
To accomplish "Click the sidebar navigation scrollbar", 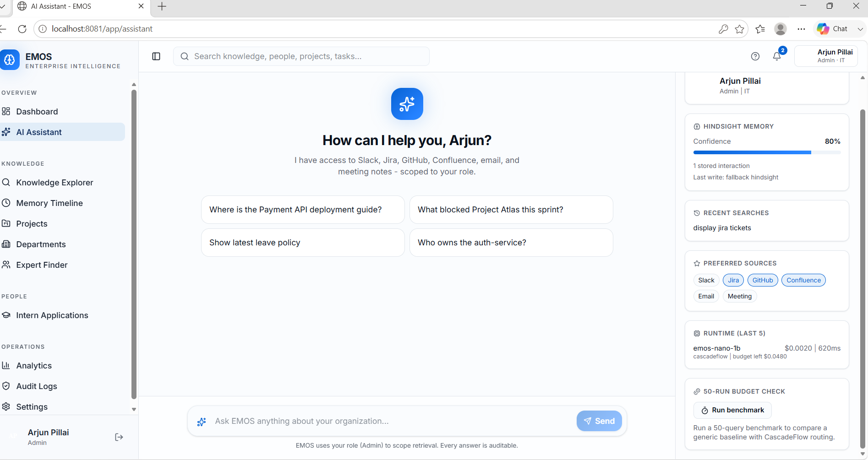I will (134, 244).
